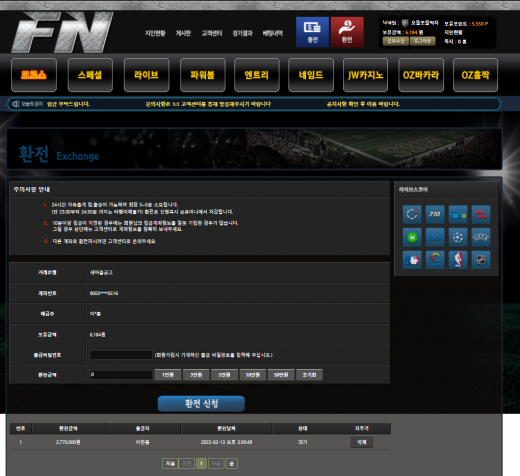Open the green Naver sports icon
Image resolution: width=520 pixels, height=476 pixels.
coord(412,237)
